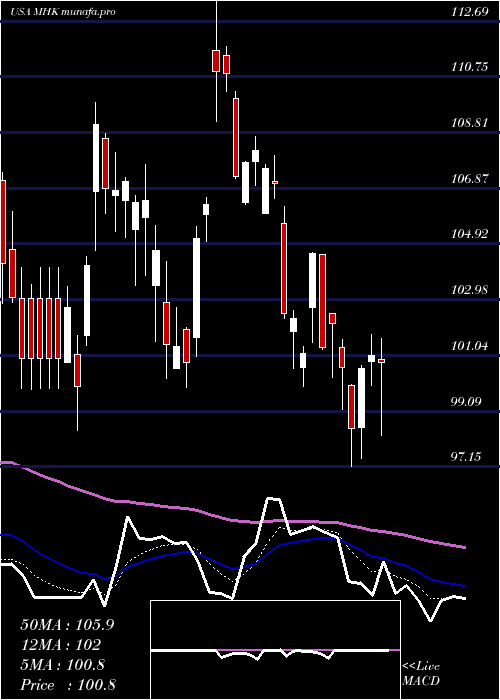500x700 pixels.
Task: Select the 102.98 price axis label
Action: point(470,290)
